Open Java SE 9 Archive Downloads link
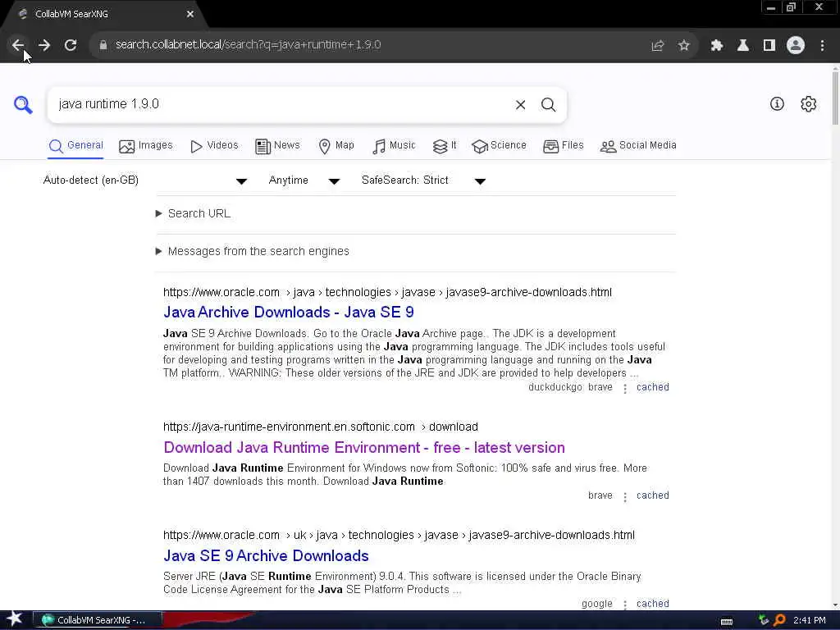This screenshot has height=630, width=840. click(x=267, y=556)
